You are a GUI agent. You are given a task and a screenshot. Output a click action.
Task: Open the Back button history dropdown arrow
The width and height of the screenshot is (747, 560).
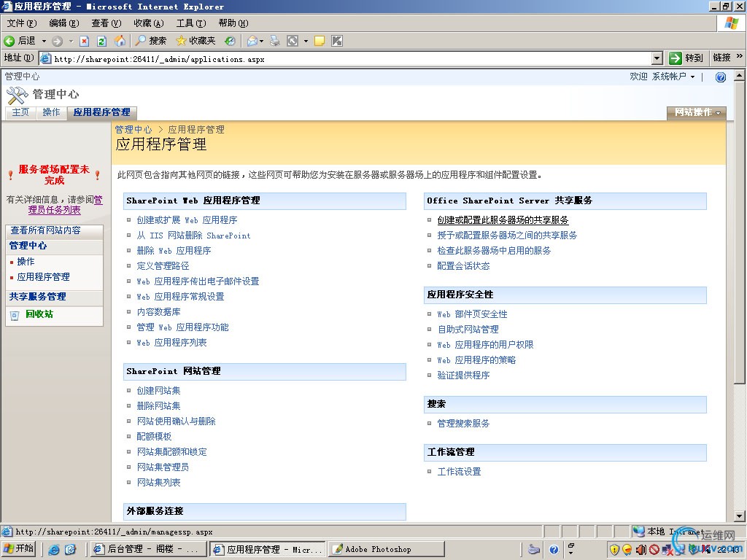pyautogui.click(x=44, y=41)
